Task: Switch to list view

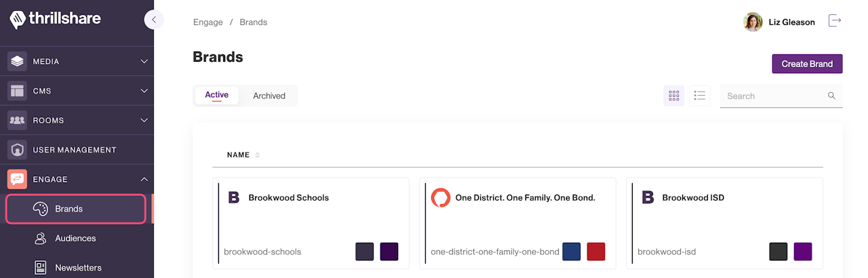Action: [700, 96]
